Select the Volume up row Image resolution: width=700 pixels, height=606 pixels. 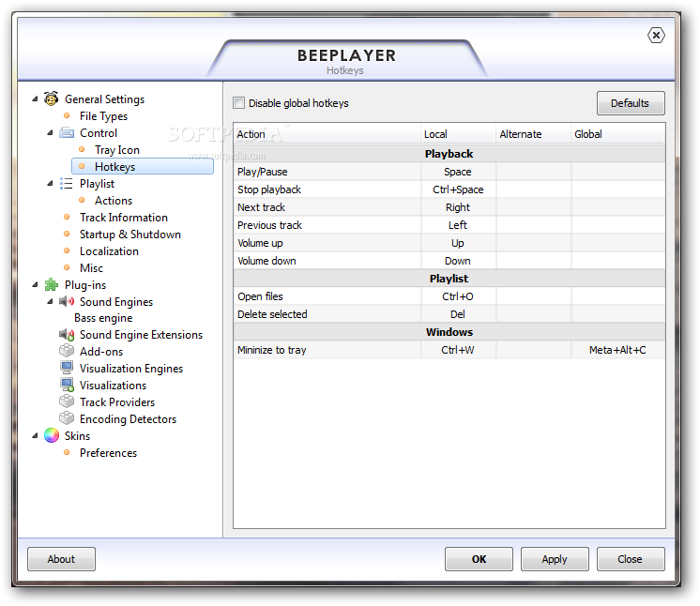(x=449, y=243)
